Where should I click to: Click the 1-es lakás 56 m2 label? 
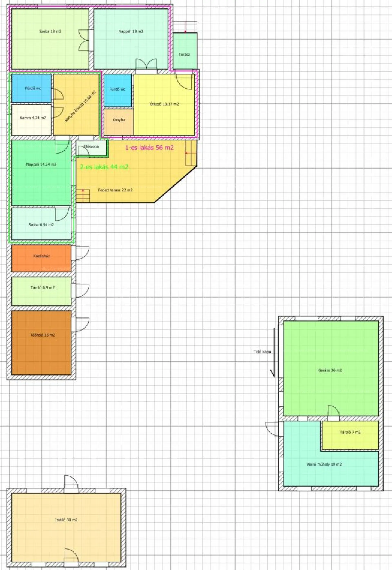point(149,148)
